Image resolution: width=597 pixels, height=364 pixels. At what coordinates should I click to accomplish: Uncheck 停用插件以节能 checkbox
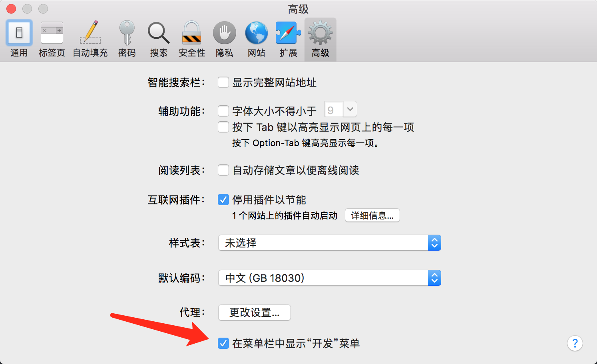click(x=223, y=200)
